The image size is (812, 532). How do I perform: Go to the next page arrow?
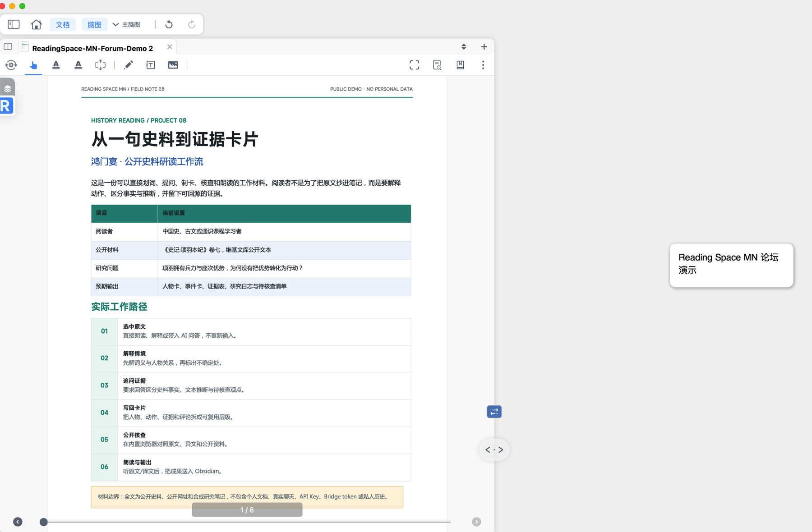pyautogui.click(x=476, y=522)
